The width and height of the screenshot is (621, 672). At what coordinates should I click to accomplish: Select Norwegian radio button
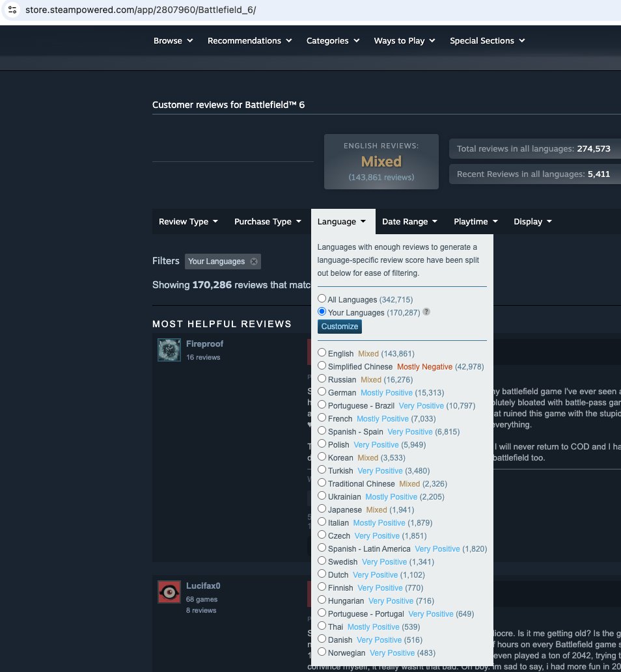coord(322,651)
